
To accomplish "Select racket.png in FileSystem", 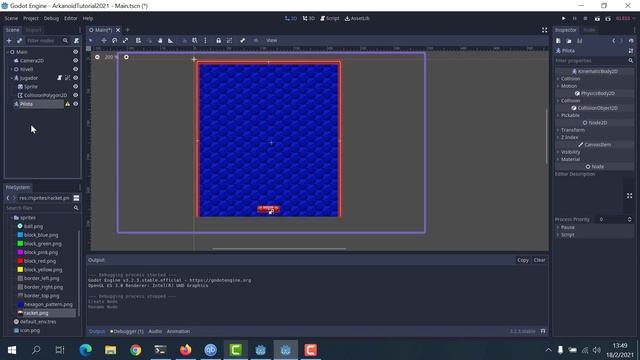I will [36, 313].
